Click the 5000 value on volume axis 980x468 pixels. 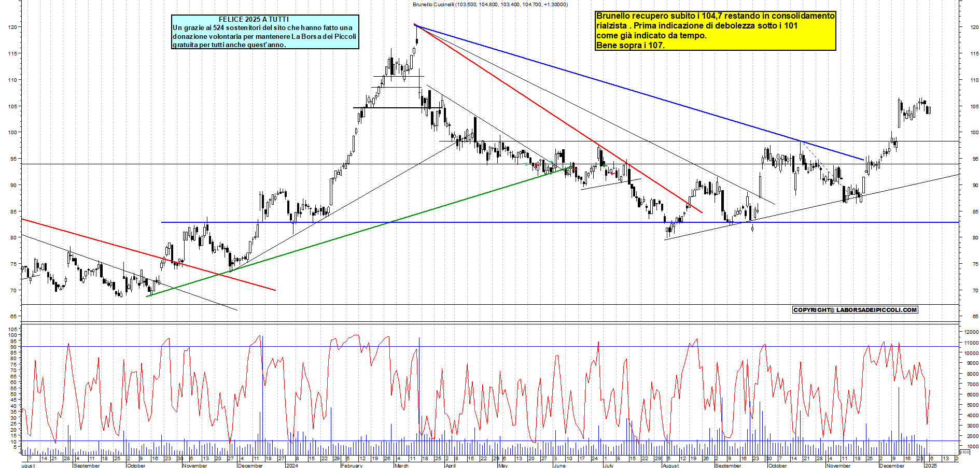click(972, 405)
